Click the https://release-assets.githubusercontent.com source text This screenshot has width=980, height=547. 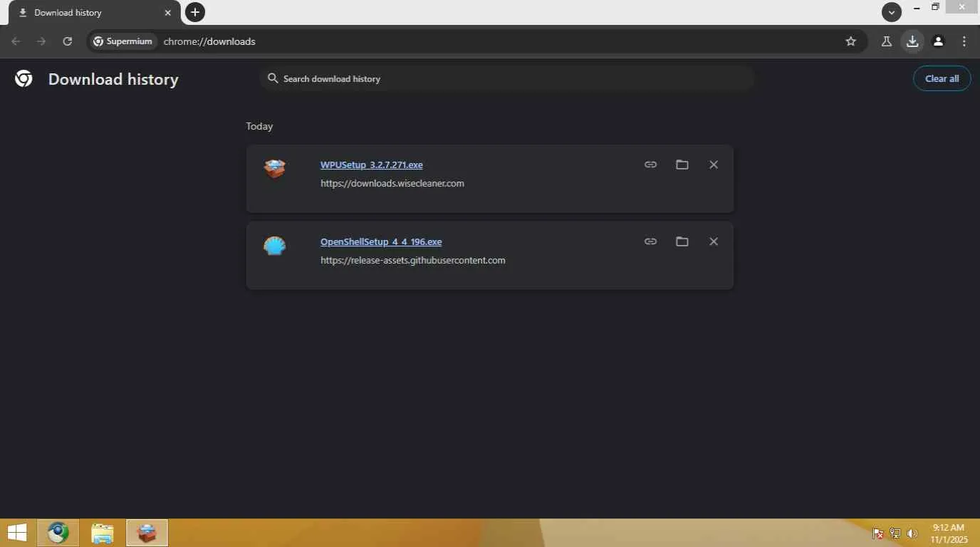click(x=413, y=260)
